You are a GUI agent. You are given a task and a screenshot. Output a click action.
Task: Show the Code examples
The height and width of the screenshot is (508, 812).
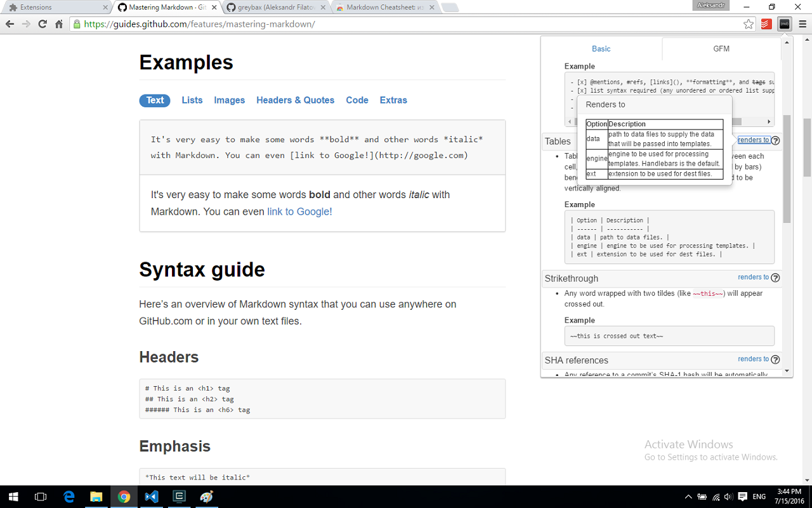357,100
